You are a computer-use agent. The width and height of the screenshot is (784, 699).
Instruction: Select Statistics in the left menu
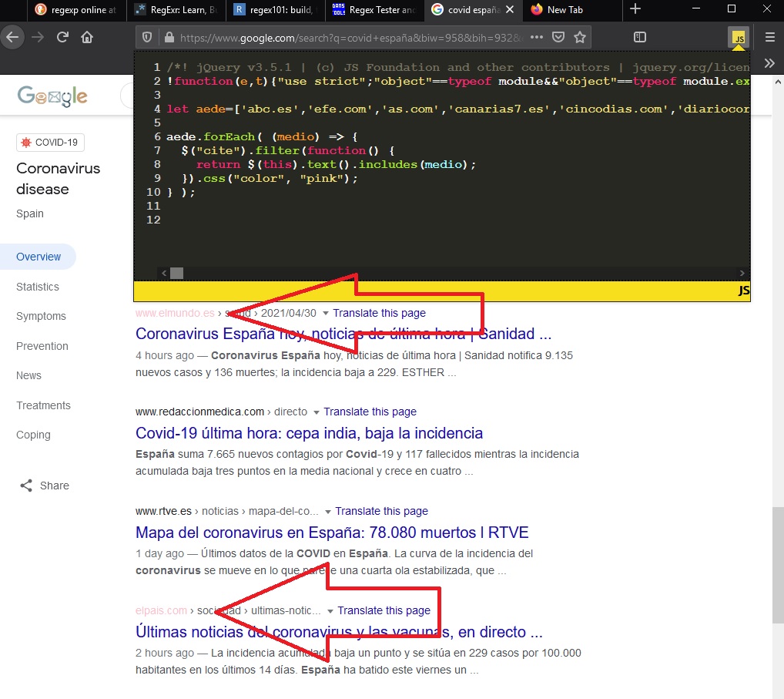pyautogui.click(x=38, y=287)
